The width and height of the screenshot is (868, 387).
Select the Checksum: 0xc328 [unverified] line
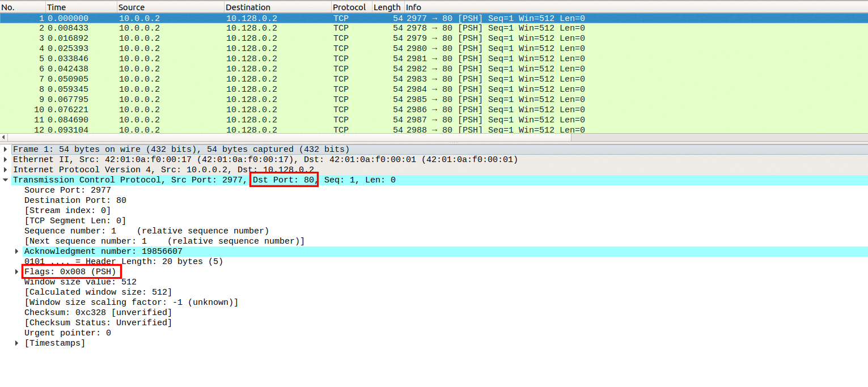tap(98, 313)
